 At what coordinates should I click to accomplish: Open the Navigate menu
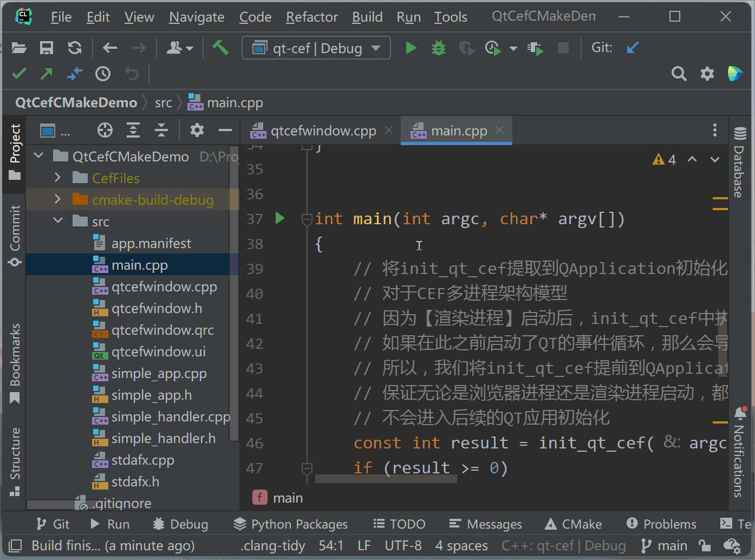click(x=197, y=17)
